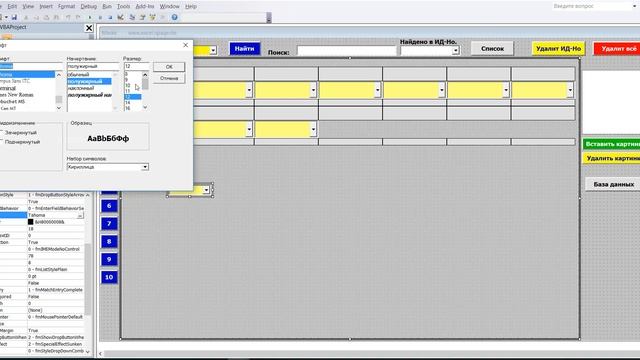
Task: Open the Найдено в ИД-Но combo box arrow
Action: tap(456, 51)
